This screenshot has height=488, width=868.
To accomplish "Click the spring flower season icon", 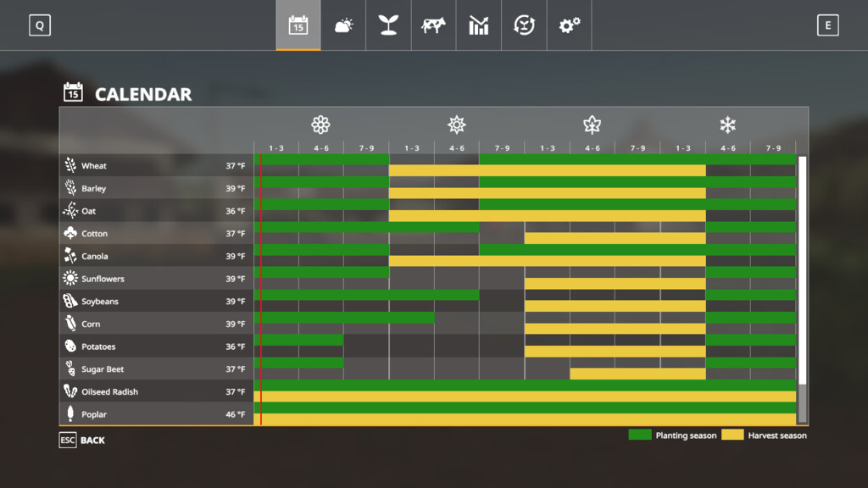I will pyautogui.click(x=320, y=125).
